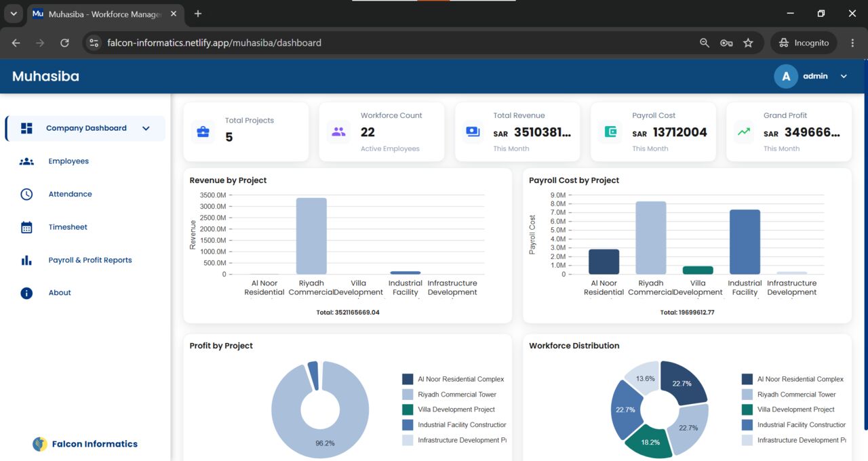Open a new browser tab
The image size is (868, 461).
pos(198,14)
